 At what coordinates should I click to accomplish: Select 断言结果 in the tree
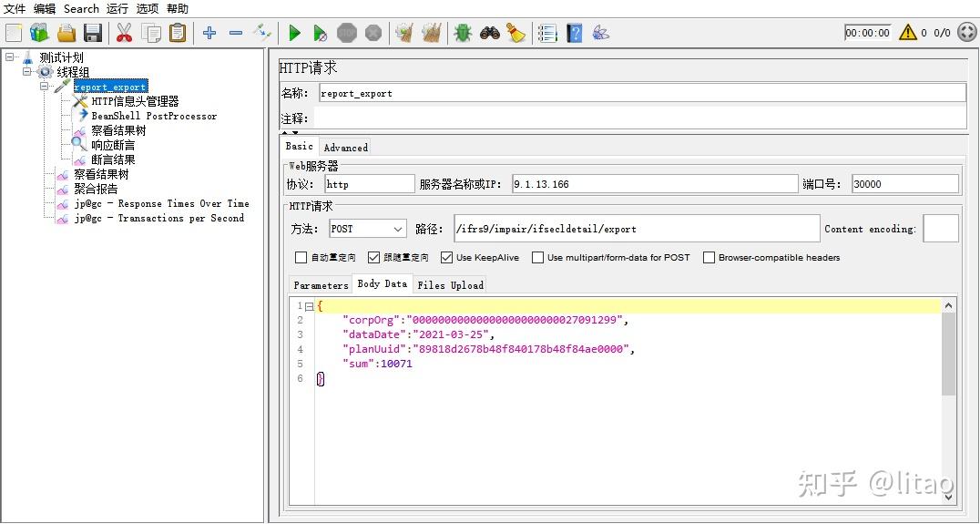(113, 159)
